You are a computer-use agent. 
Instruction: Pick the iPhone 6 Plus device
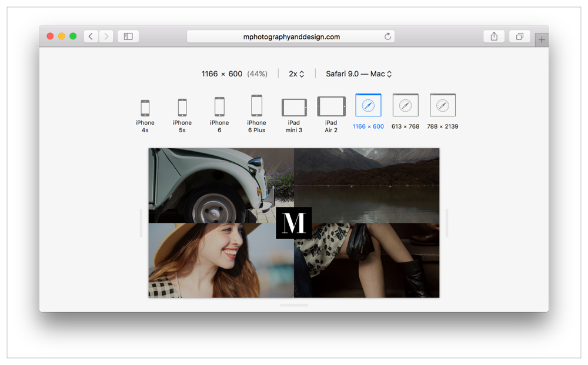[x=256, y=106]
